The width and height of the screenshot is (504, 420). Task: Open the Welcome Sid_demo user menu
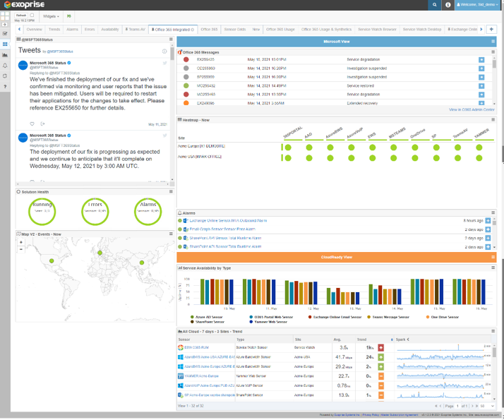click(478, 5)
